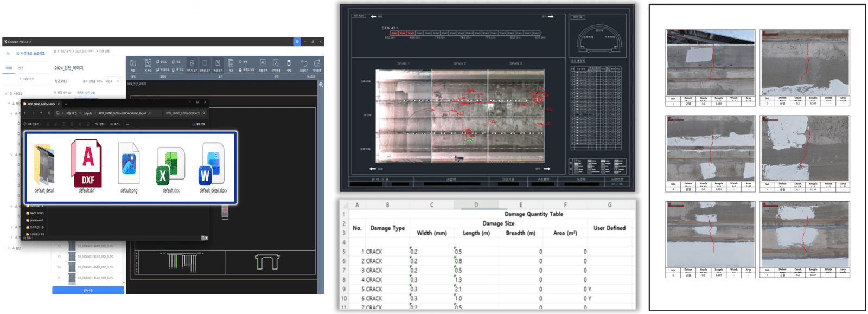The height and width of the screenshot is (314, 868).
Task: Click the compare icon in KD-Detect toolbar
Action: point(231,63)
